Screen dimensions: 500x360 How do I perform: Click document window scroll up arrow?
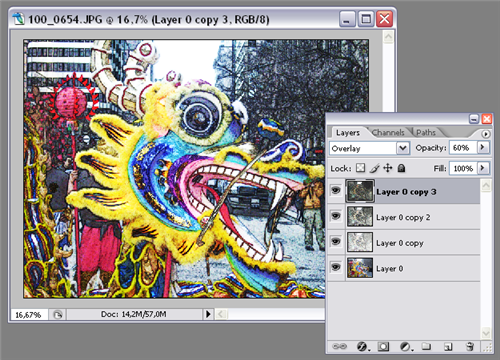(388, 37)
